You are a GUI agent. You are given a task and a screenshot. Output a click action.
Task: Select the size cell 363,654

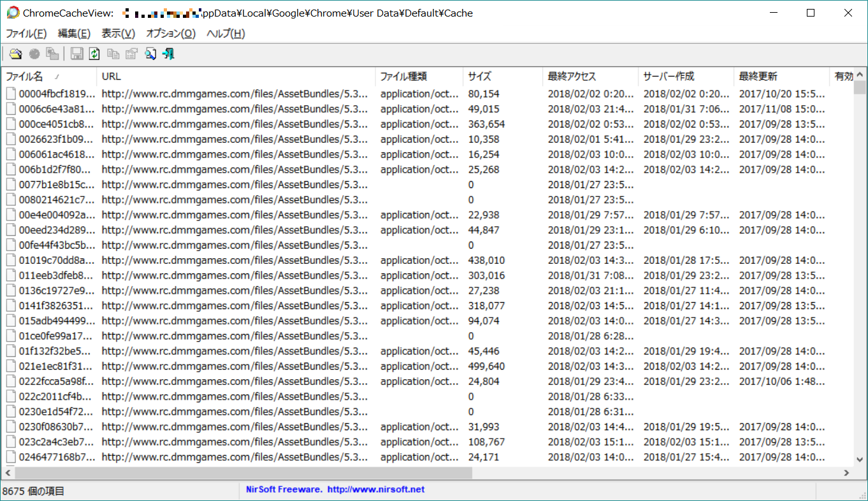[x=486, y=124]
